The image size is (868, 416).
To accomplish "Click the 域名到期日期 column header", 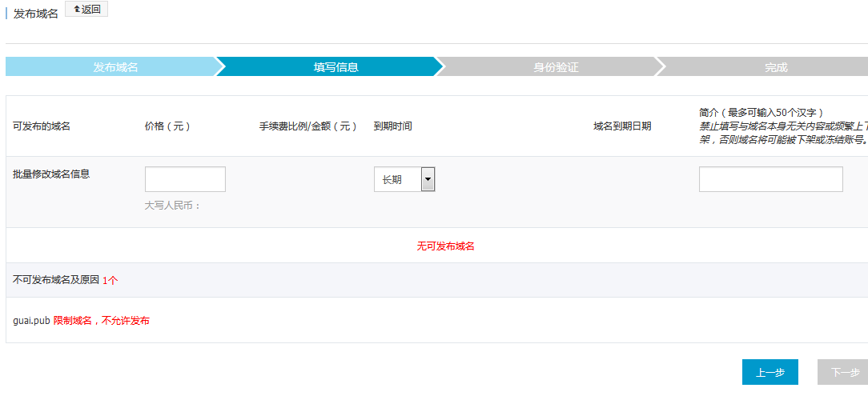I will (x=622, y=126).
